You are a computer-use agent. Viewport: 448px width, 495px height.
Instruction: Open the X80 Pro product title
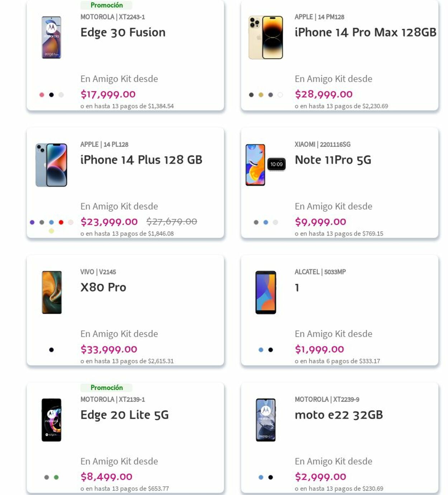(x=103, y=287)
